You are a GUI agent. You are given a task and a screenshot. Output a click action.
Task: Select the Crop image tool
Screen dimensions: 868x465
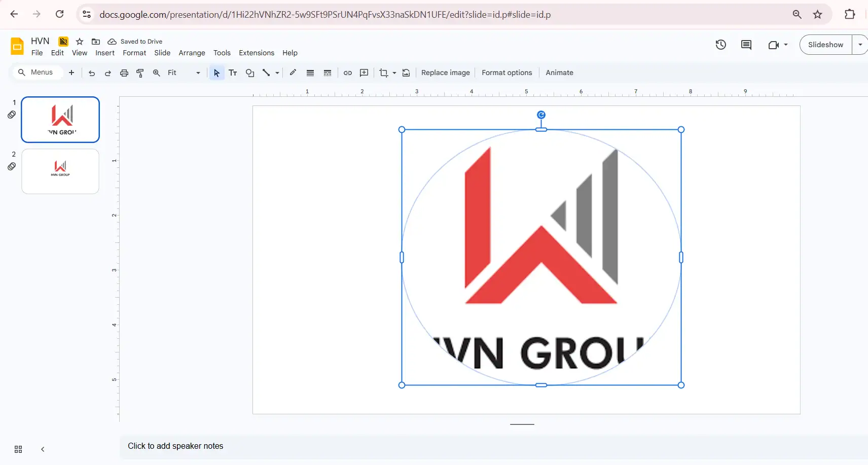pos(384,73)
